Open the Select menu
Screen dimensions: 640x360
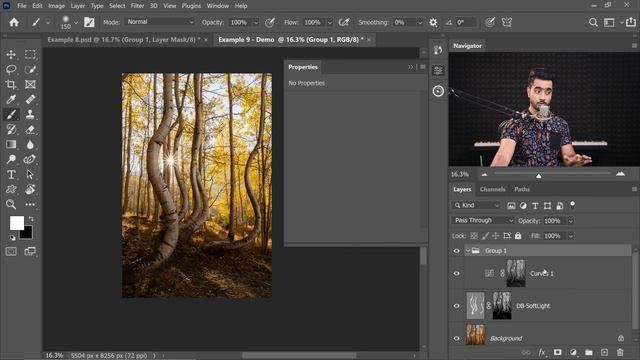[x=117, y=6]
